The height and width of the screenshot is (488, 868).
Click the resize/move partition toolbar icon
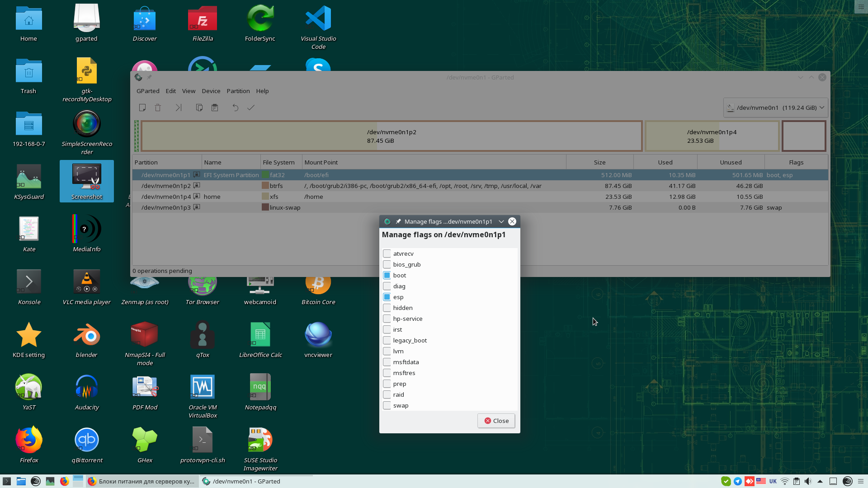pyautogui.click(x=179, y=108)
